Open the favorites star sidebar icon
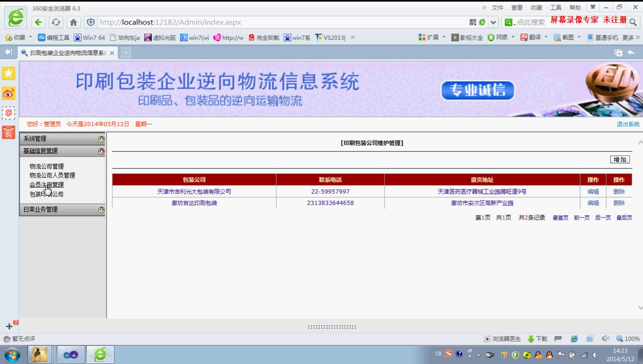Image resolution: width=643 pixels, height=364 pixels. (8, 73)
